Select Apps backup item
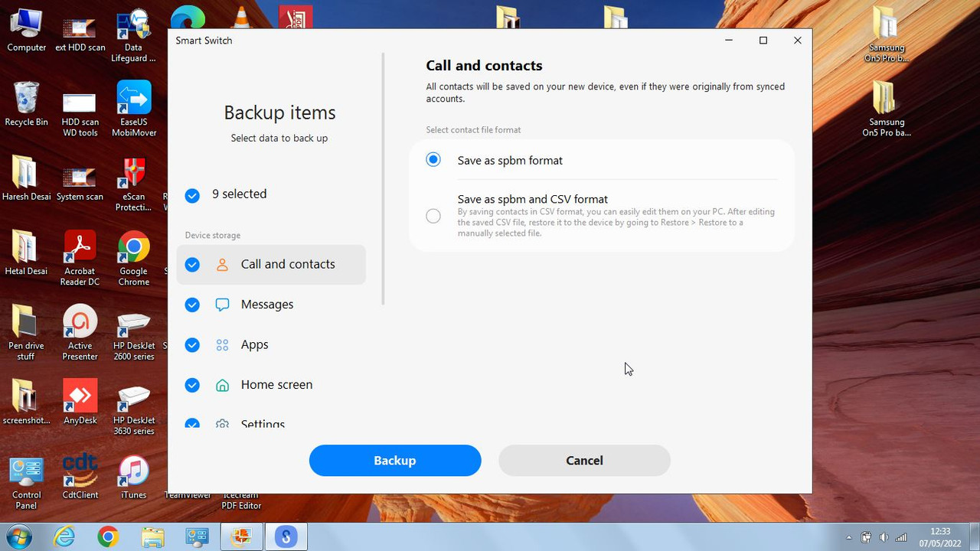 [x=271, y=345]
